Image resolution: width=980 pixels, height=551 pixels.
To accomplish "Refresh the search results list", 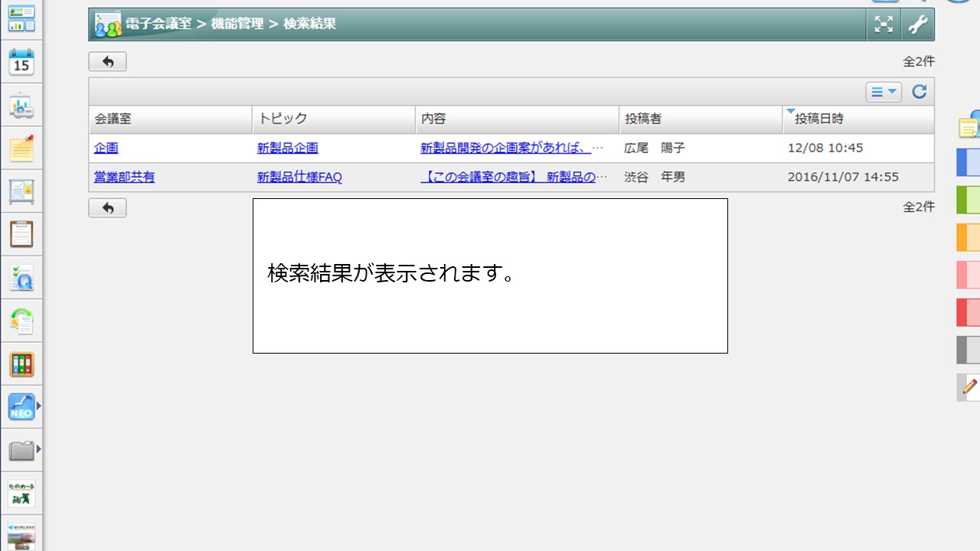I will pyautogui.click(x=920, y=92).
